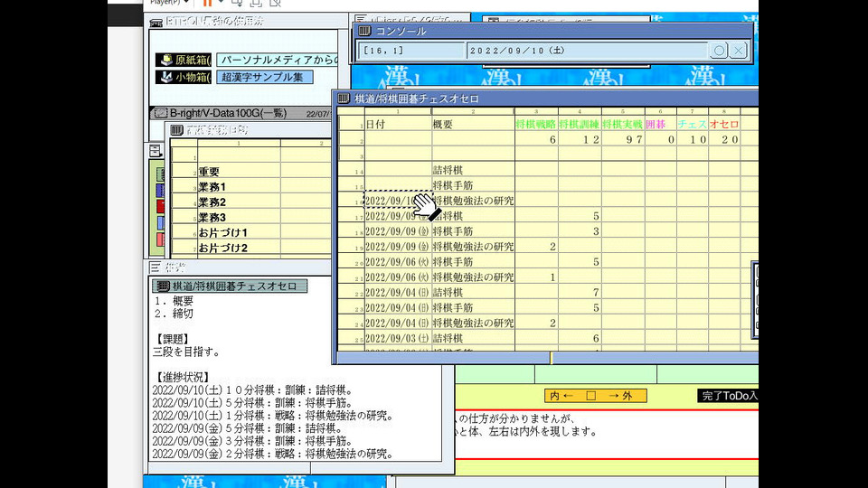868x488 pixels.
Task: Select row 25 date 2022/09/03 (土)
Action: pyautogui.click(x=398, y=338)
